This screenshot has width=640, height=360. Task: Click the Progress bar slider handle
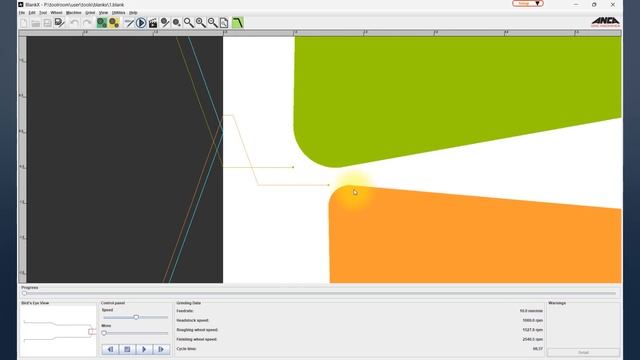point(24,293)
